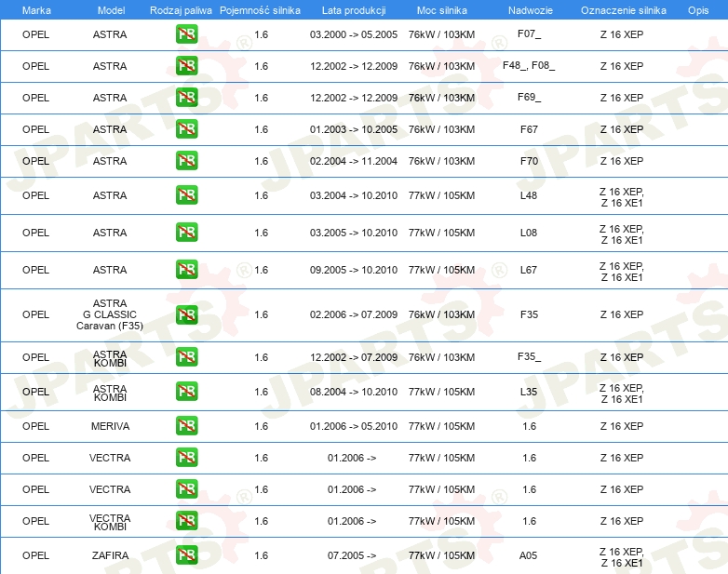Click the fuel icon in the F48_, F08_ row
Image resolution: width=728 pixels, height=574 pixels.
[x=186, y=66]
